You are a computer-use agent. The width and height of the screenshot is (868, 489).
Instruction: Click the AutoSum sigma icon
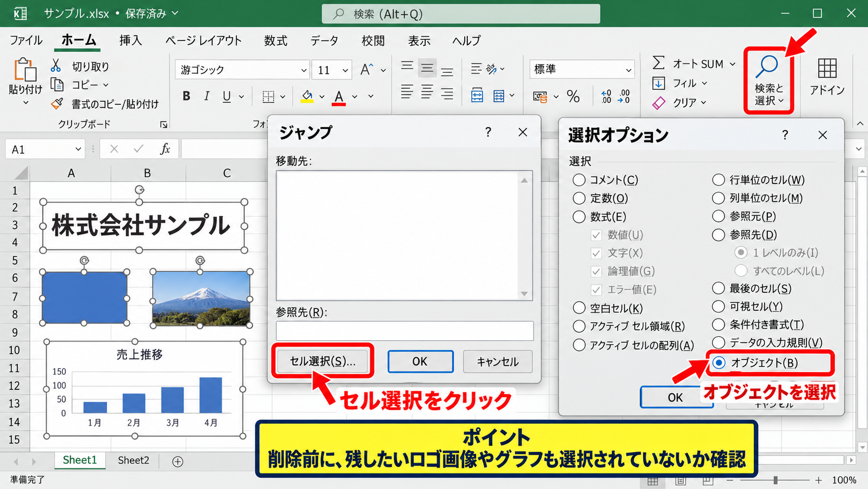pyautogui.click(x=658, y=63)
